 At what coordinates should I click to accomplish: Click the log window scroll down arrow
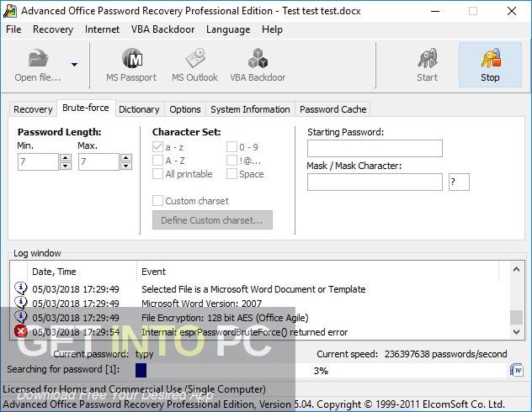(x=516, y=331)
